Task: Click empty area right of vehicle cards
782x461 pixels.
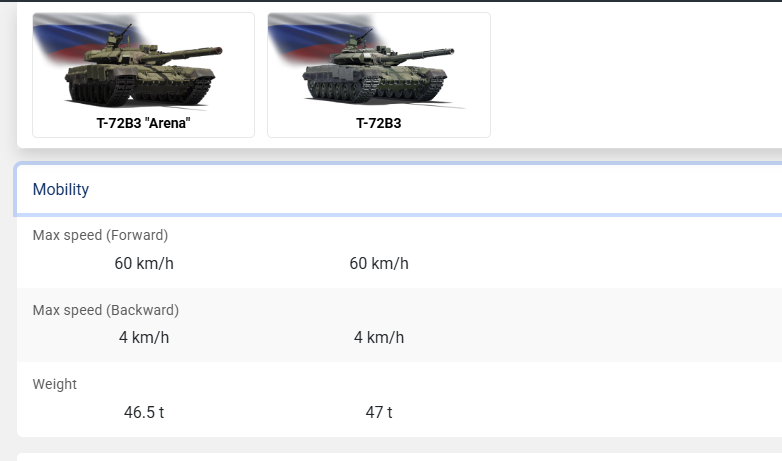Action: point(636,75)
